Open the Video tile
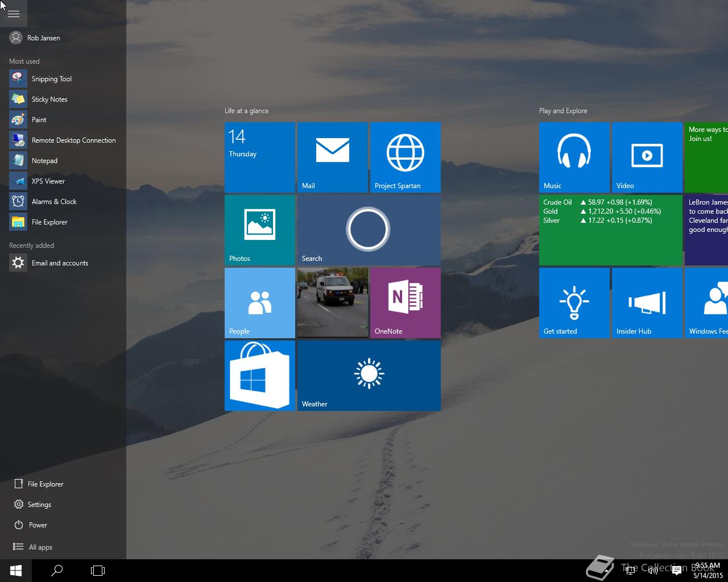The width and height of the screenshot is (728, 582). click(647, 157)
